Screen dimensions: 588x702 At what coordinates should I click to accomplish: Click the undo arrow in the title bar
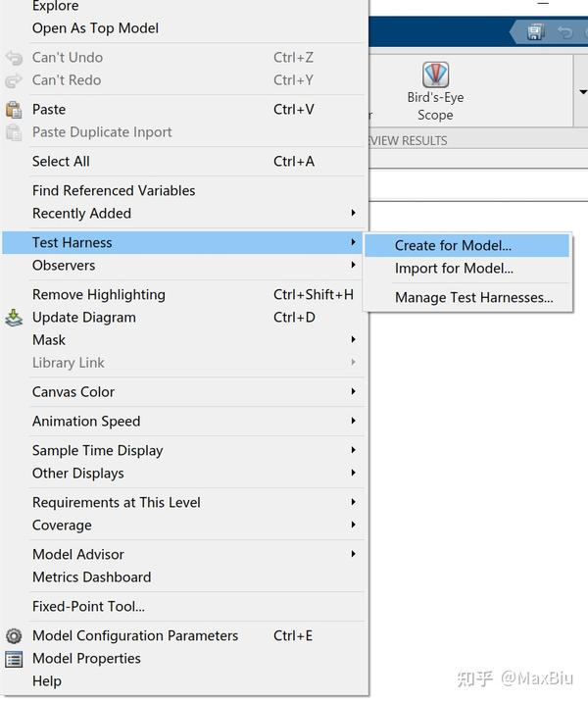point(564,32)
